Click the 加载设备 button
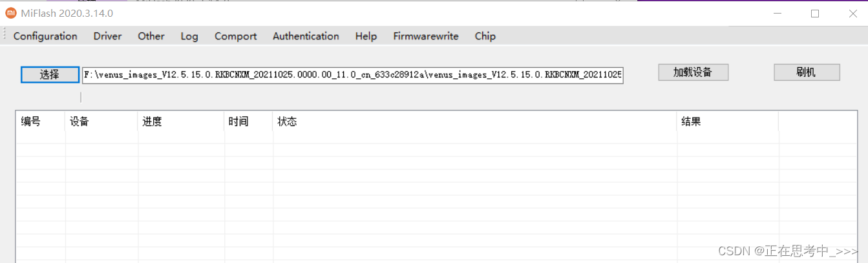The width and height of the screenshot is (868, 263). point(693,72)
